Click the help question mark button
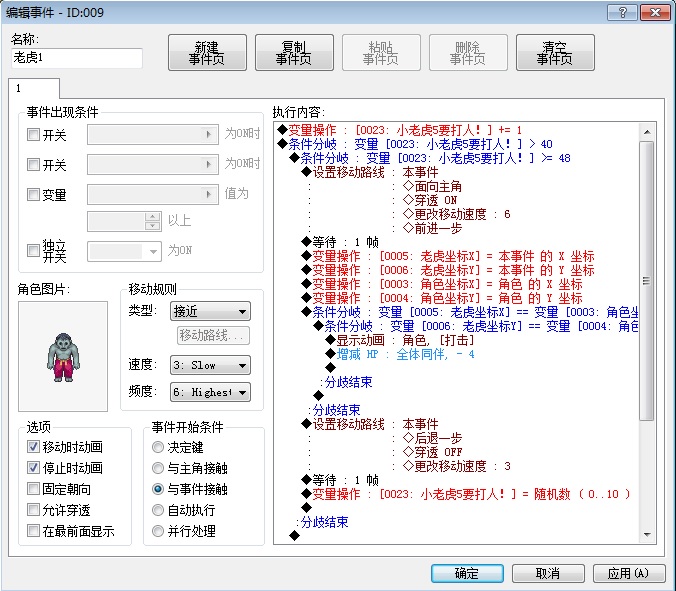 tap(622, 13)
